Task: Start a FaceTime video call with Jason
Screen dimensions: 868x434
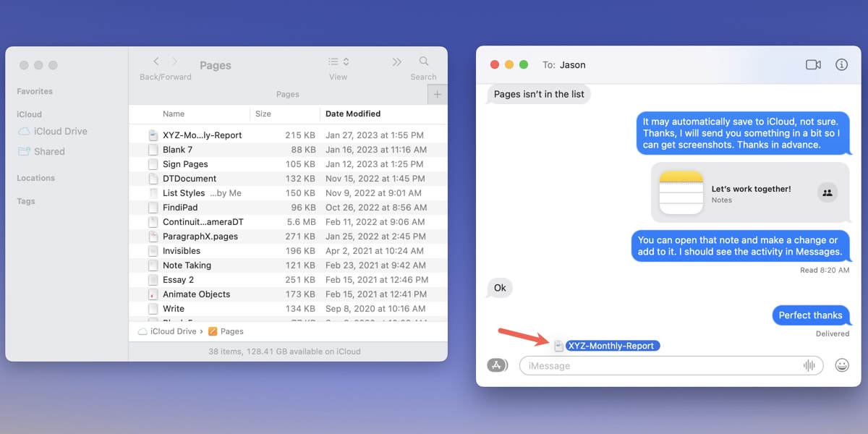Action: click(812, 64)
